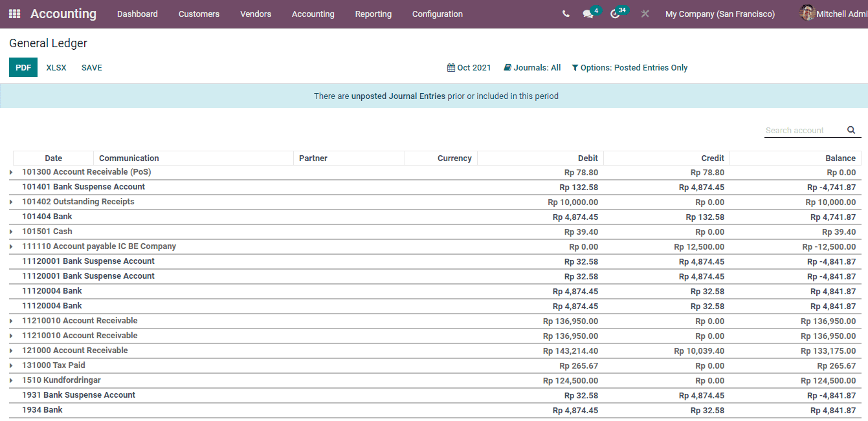Click the funnel icon beside Options filter
Image resolution: width=868 pixels, height=421 pixels.
(575, 67)
